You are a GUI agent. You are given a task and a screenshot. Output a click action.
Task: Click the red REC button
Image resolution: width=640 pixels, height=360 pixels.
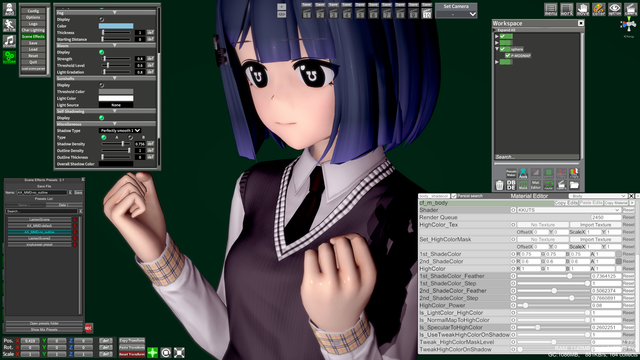tap(89, 328)
